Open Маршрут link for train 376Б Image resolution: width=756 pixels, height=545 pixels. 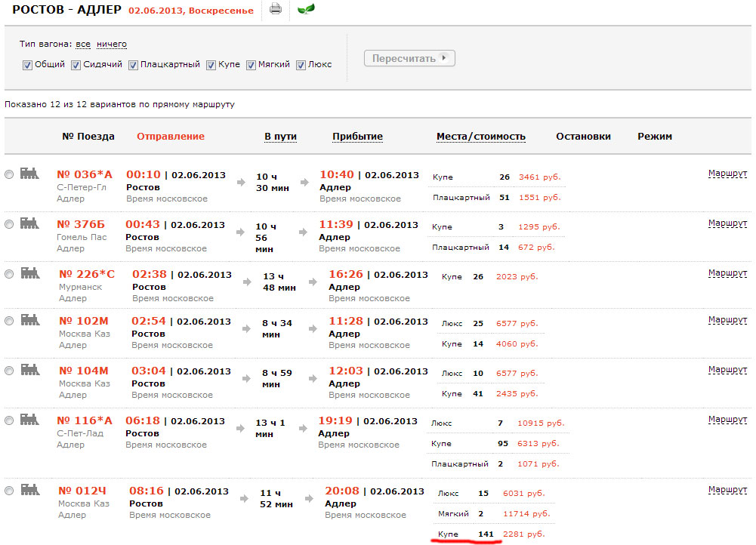coord(727,223)
